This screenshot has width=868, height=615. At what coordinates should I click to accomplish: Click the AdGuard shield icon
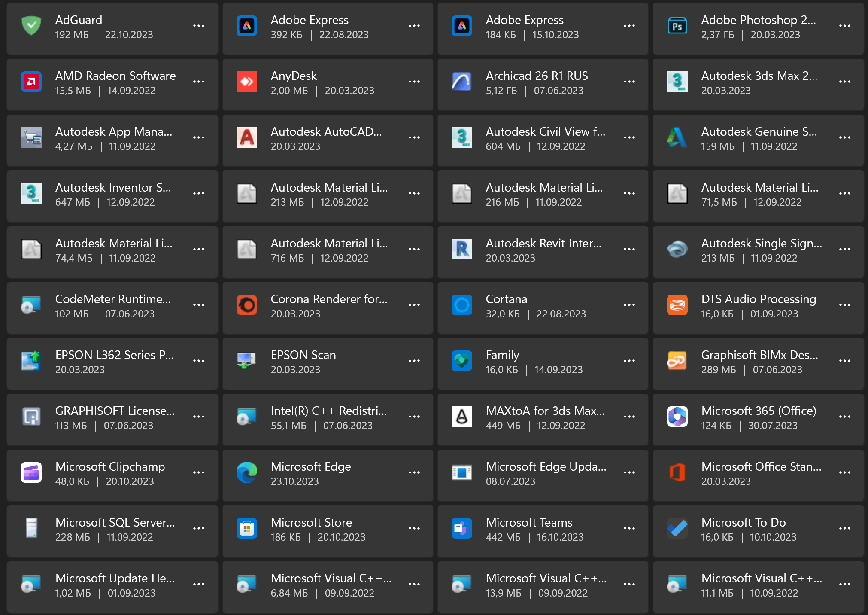[31, 26]
